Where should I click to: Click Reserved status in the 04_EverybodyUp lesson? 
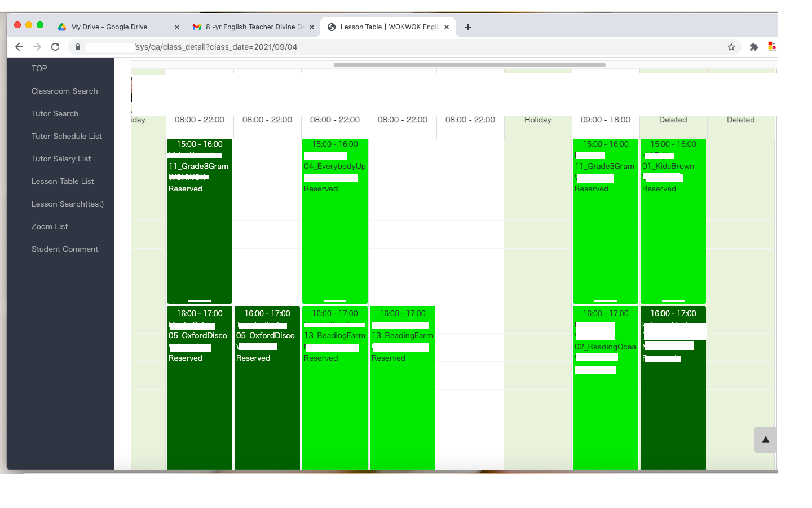coord(321,189)
